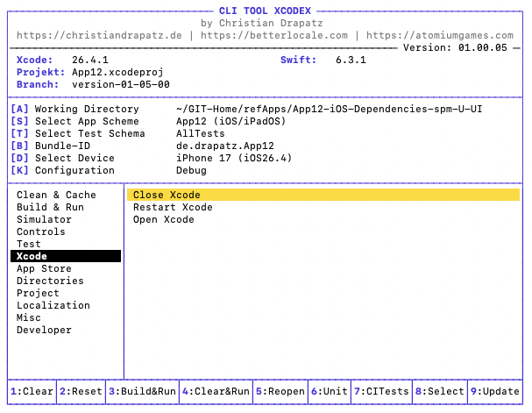The image size is (532, 413).
Task: Click the version-01-05-00 branch name
Action: click(121, 84)
